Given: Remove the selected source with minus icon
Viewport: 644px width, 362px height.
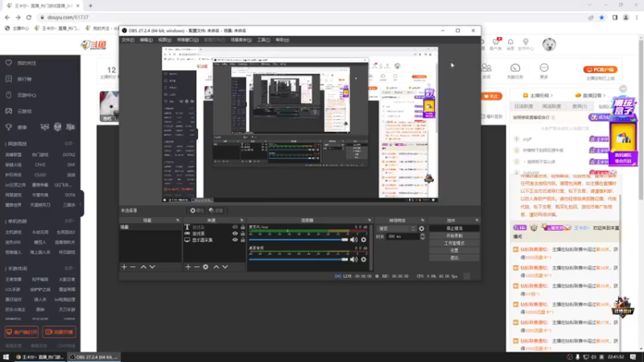Looking at the screenshot, I should point(196,267).
